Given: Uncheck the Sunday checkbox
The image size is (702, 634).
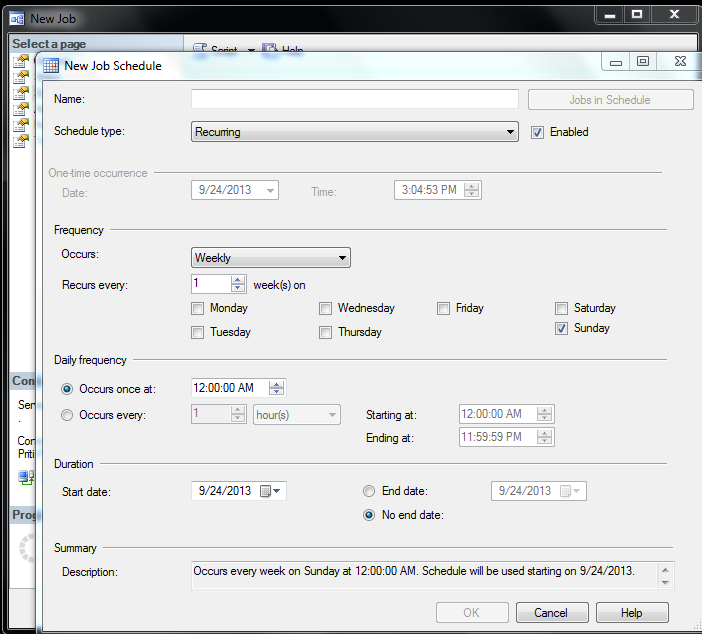Looking at the screenshot, I should (x=562, y=329).
